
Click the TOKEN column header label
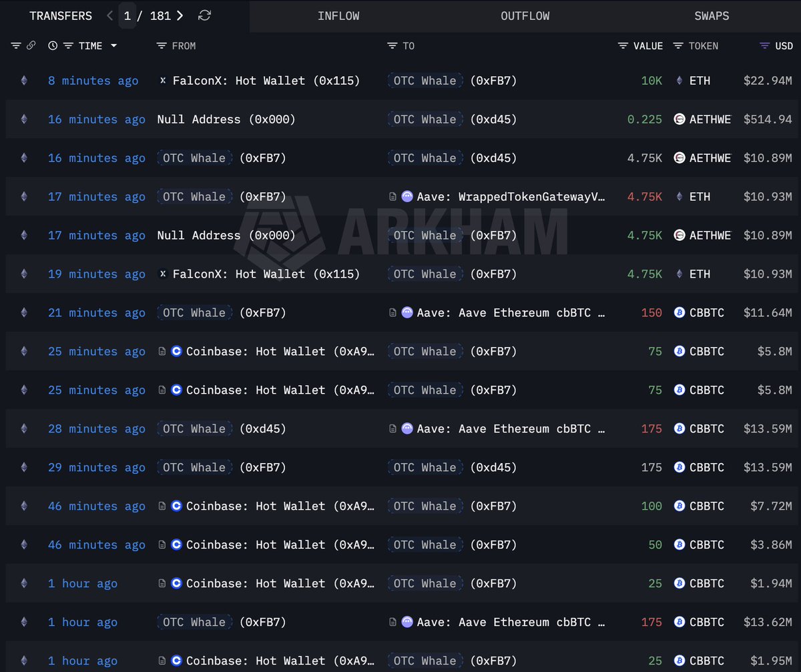[x=704, y=46]
